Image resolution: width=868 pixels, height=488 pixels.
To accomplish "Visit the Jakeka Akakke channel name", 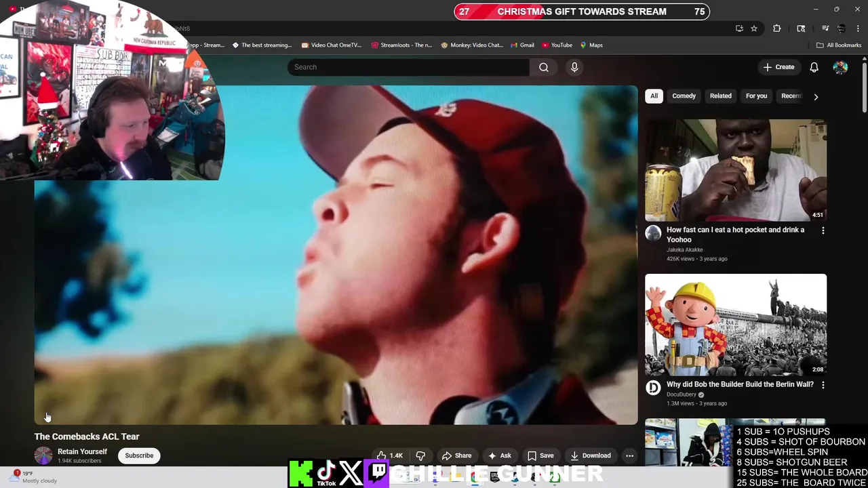I will [684, 249].
